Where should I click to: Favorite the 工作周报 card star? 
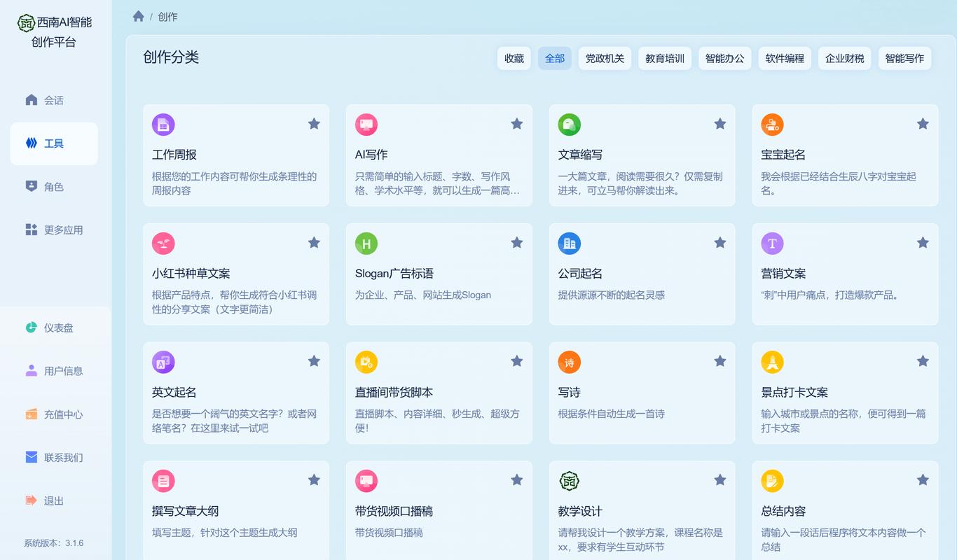(314, 124)
